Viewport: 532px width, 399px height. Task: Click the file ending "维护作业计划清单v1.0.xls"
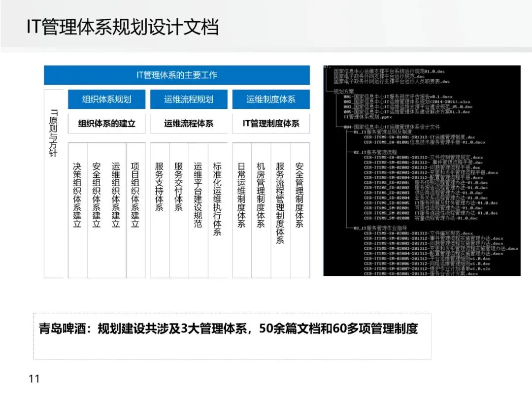pyautogui.click(x=427, y=269)
